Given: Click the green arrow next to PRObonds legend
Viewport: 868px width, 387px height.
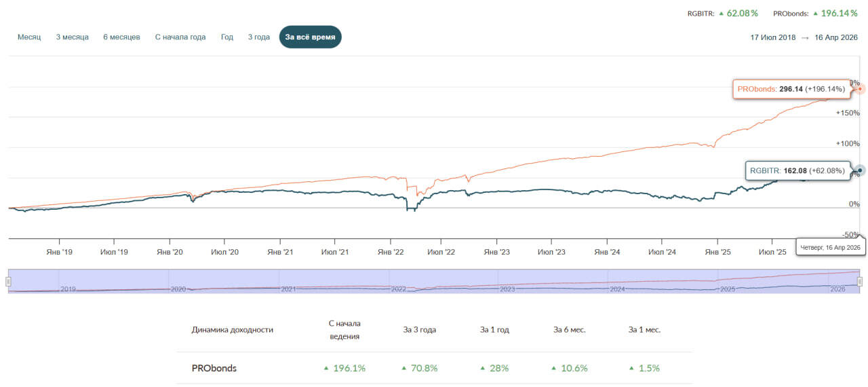Looking at the screenshot, I should click(x=816, y=13).
